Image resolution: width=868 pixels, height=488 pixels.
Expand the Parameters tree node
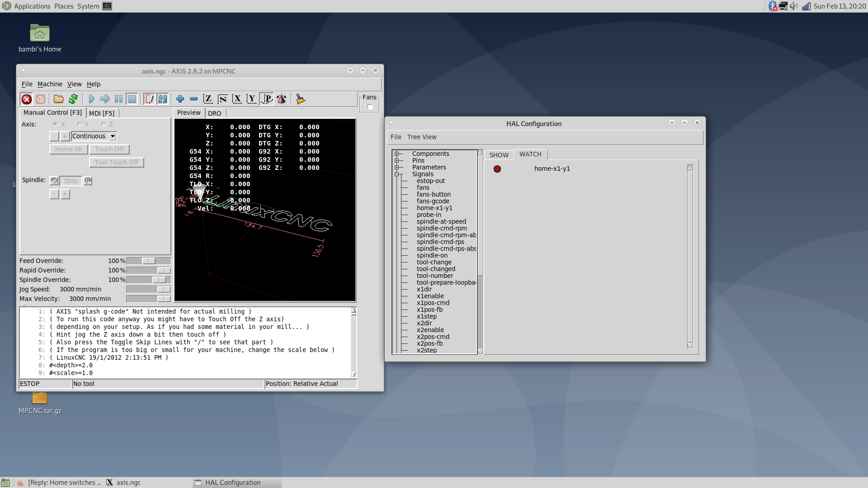pos(396,167)
